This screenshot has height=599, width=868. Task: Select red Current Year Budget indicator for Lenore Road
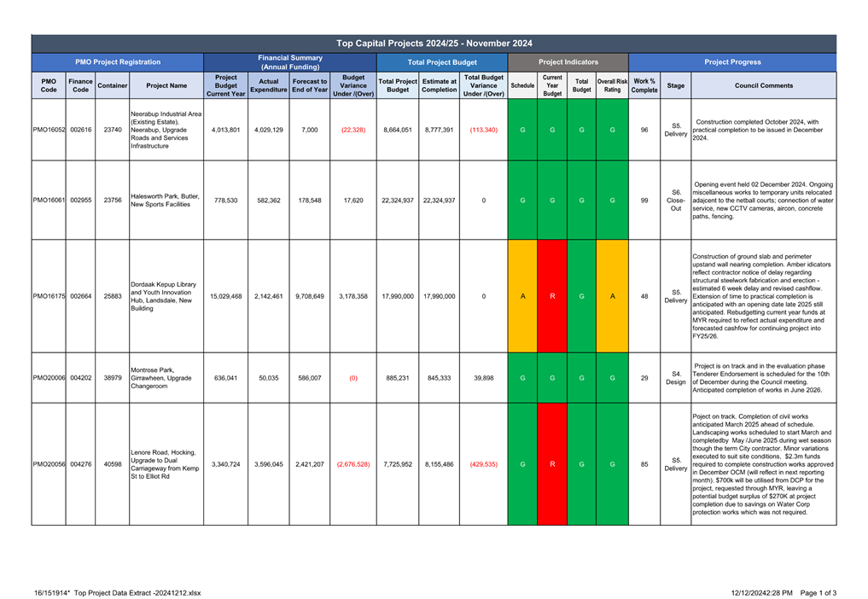click(x=552, y=464)
